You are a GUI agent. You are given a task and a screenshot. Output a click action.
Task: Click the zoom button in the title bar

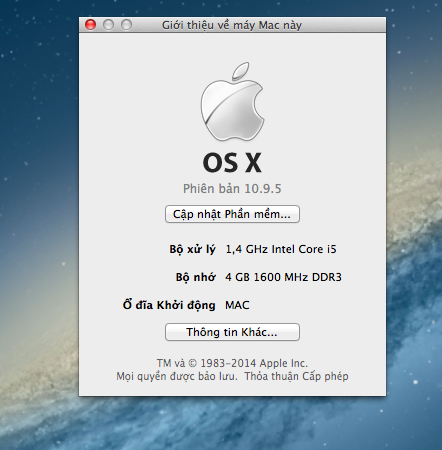click(x=126, y=25)
